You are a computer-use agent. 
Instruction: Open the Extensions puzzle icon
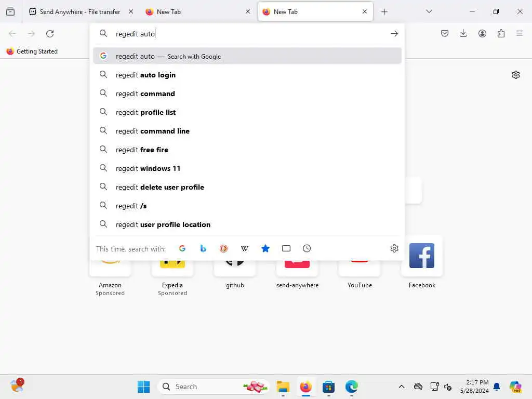(501, 33)
